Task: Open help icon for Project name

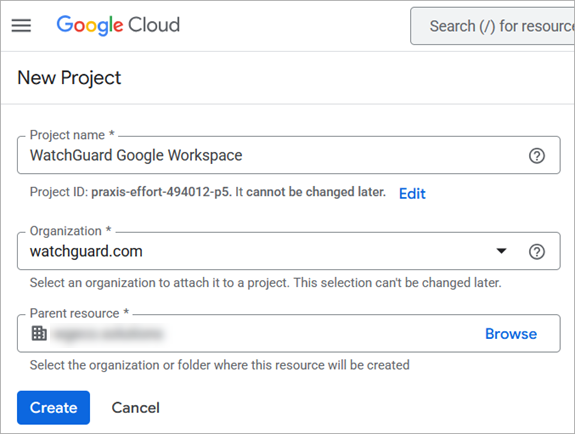Action: [536, 156]
